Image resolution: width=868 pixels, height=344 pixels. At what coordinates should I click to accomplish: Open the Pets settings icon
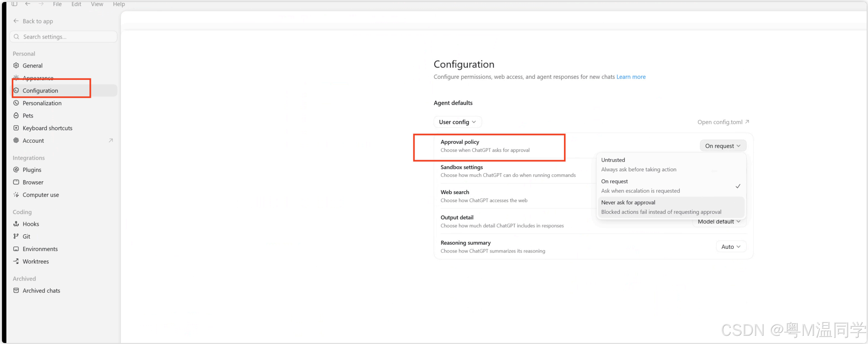point(16,115)
